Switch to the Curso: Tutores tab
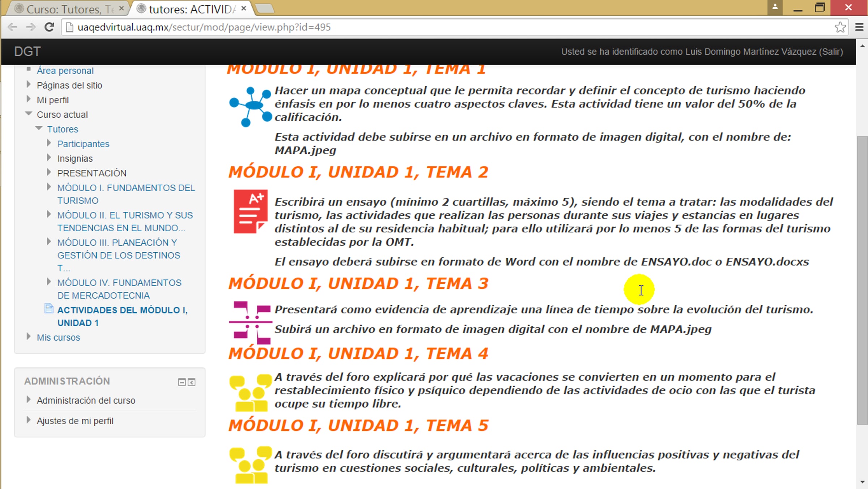The height and width of the screenshot is (489, 868). [x=65, y=9]
